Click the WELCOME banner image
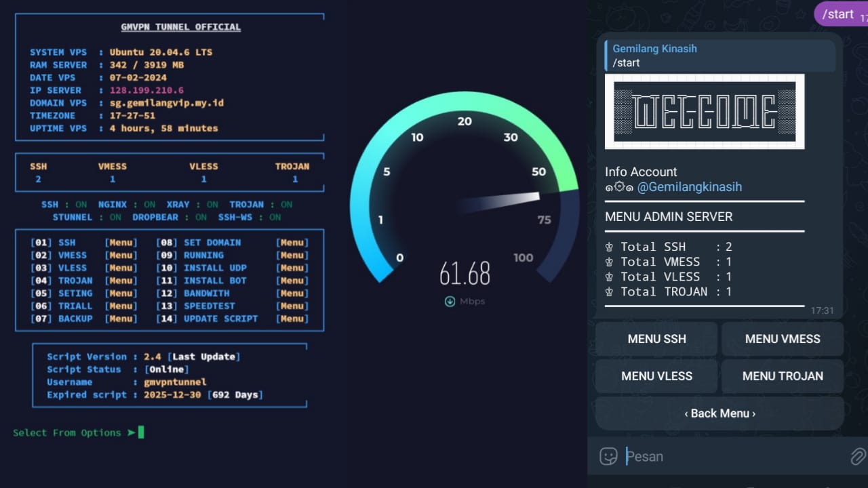868x488 pixels. click(705, 112)
